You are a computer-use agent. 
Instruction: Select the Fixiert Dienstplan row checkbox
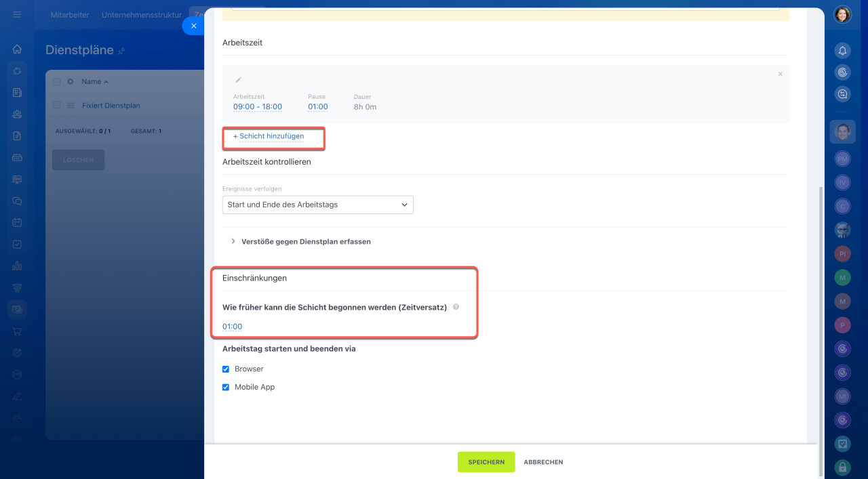(57, 105)
